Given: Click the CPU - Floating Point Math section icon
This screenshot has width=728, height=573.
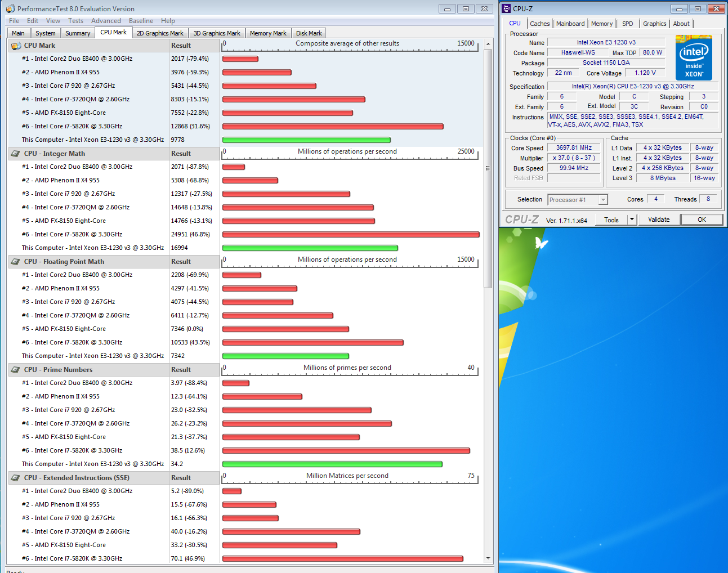Looking at the screenshot, I should (16, 262).
